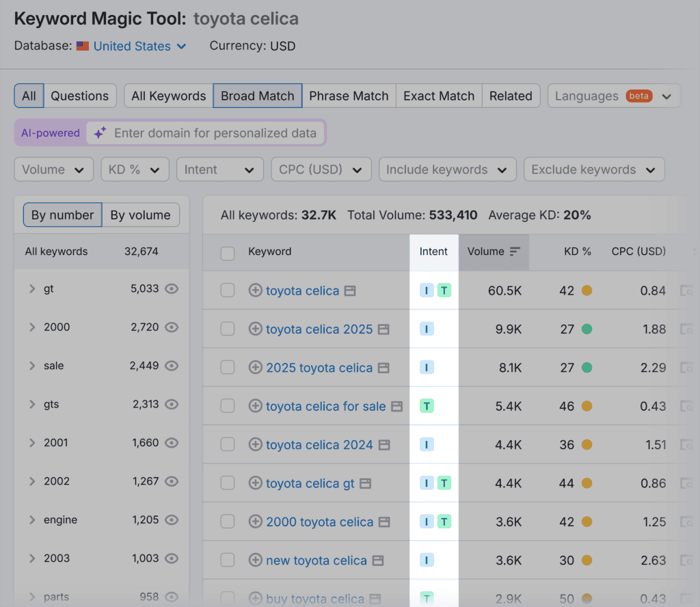Click the SERP icon next to '2000 toyota celica'
The image size is (700, 607).
pyautogui.click(x=384, y=522)
